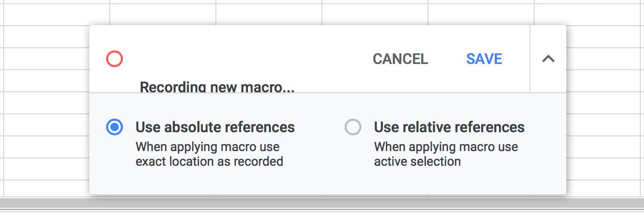Click the 'Use absolute references' label text
Viewport: 644px width, 213px height.
[215, 127]
